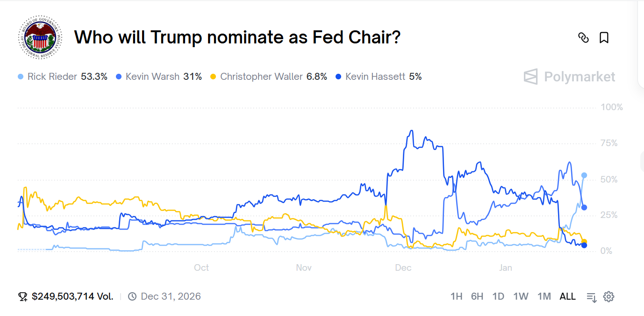
Task: Click the Kevin Warsh legend label
Action: click(152, 77)
